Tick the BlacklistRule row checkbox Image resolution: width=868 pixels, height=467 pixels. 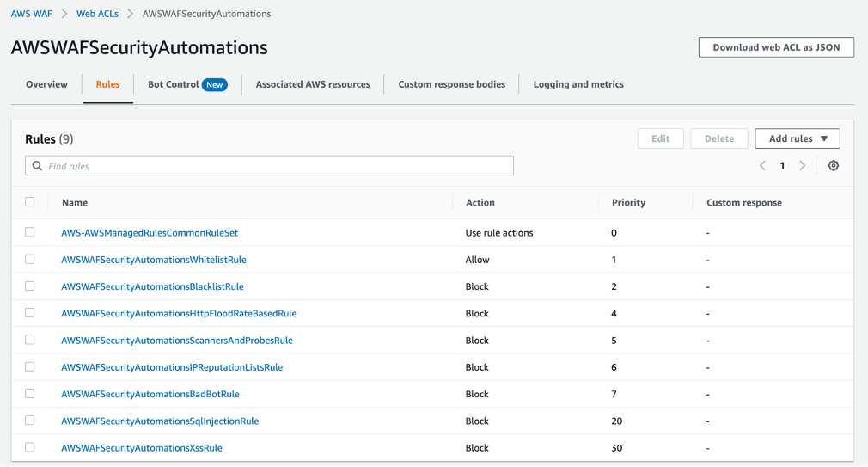click(x=30, y=286)
